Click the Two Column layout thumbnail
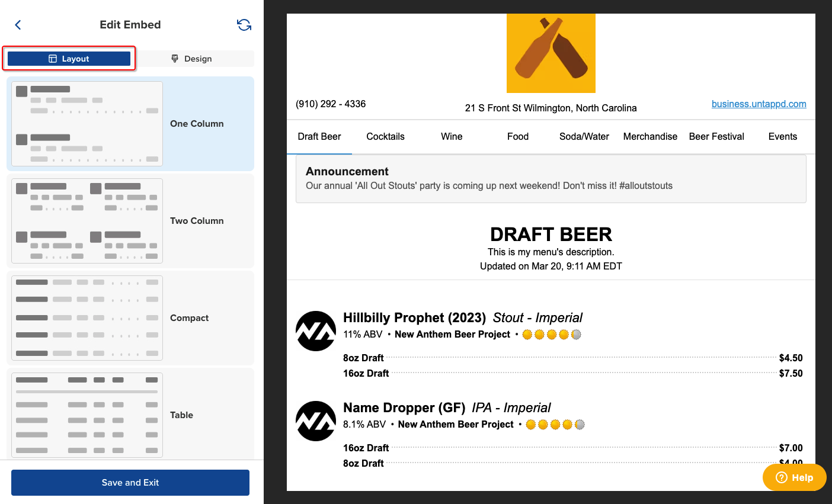Image resolution: width=832 pixels, height=504 pixels. (87, 221)
